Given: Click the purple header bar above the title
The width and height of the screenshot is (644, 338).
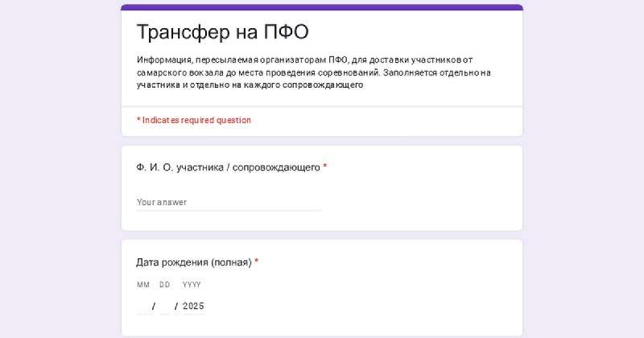Looking at the screenshot, I should coord(322,7).
